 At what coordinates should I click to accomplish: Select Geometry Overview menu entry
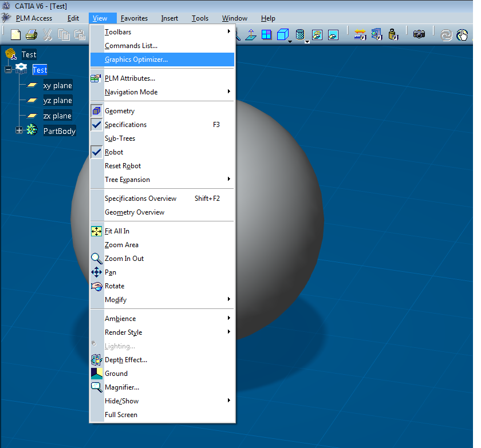coord(162,212)
